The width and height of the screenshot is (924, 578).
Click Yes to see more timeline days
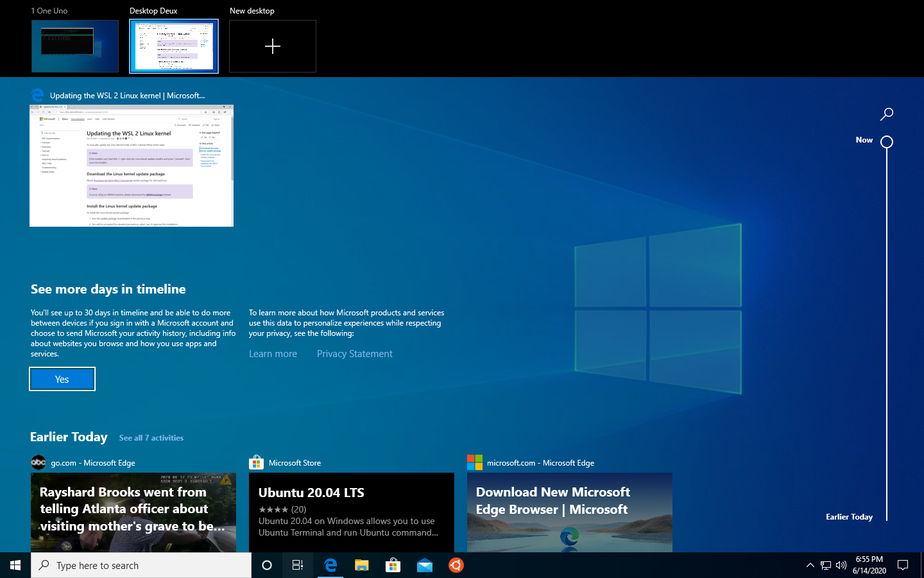62,379
